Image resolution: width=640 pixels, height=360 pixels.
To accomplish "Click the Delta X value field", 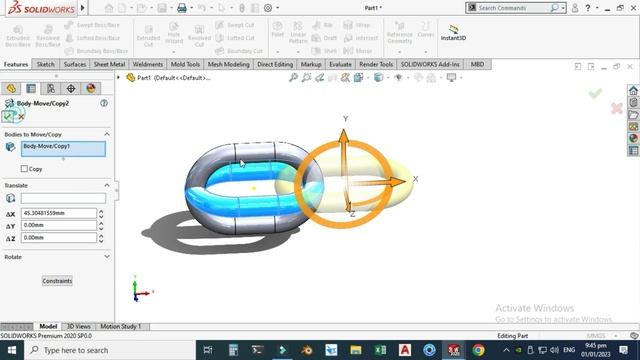I will [x=59, y=213].
